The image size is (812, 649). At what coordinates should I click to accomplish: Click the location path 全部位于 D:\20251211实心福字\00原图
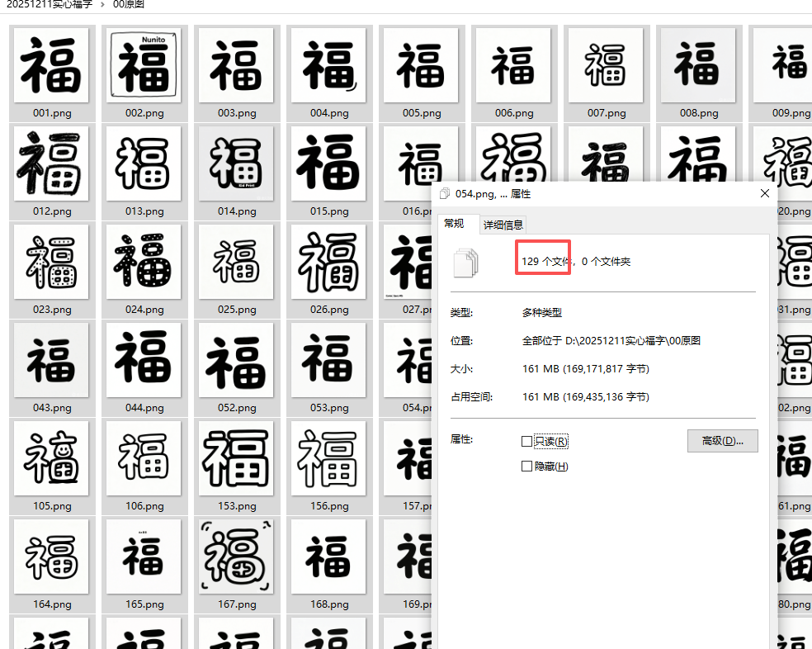611,340
